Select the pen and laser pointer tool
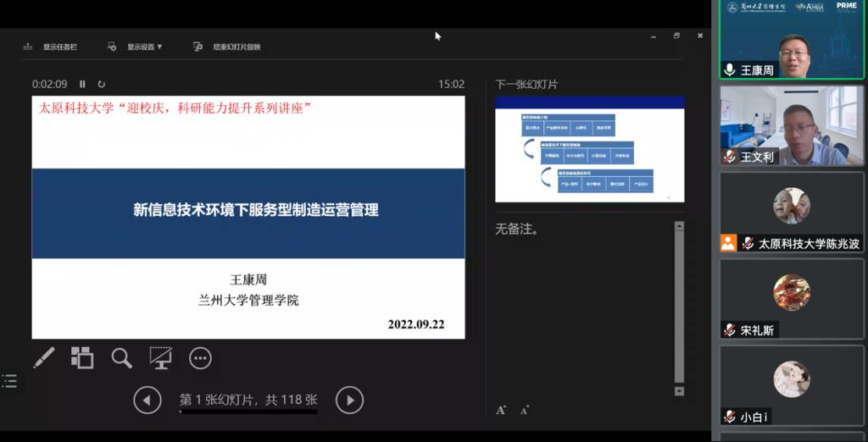Screen dimensions: 868x442 [x=43, y=358]
